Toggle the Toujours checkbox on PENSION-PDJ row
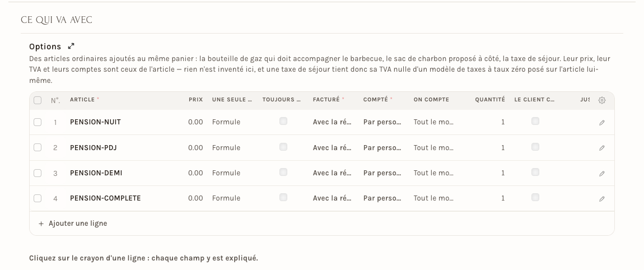This screenshot has height=270, width=644. 283,147
